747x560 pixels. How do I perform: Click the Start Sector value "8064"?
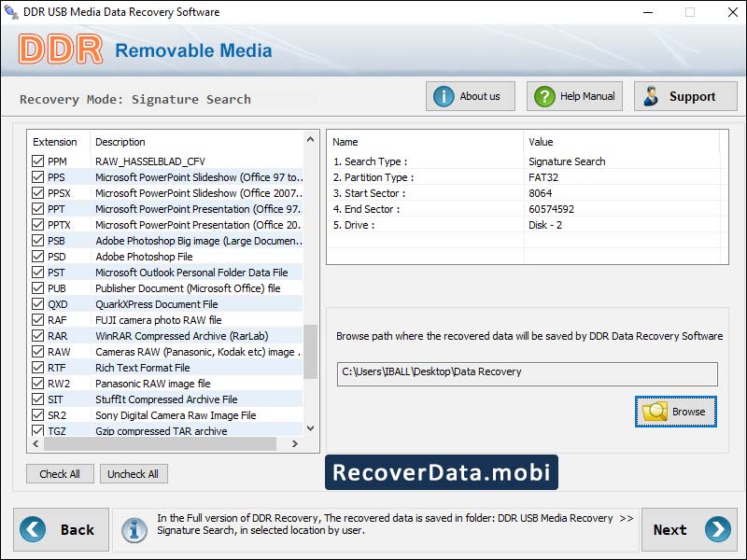click(x=541, y=193)
